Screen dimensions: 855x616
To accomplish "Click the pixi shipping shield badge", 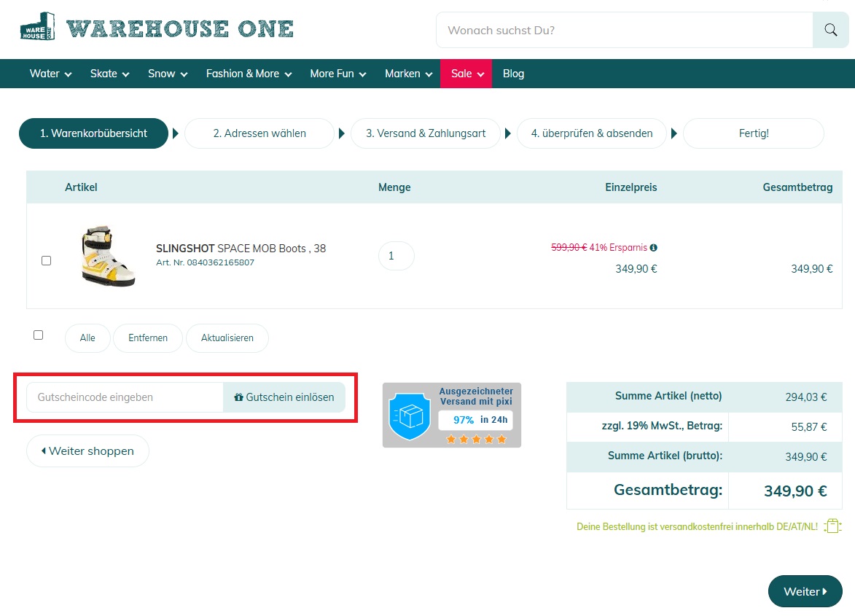I will pyautogui.click(x=451, y=415).
